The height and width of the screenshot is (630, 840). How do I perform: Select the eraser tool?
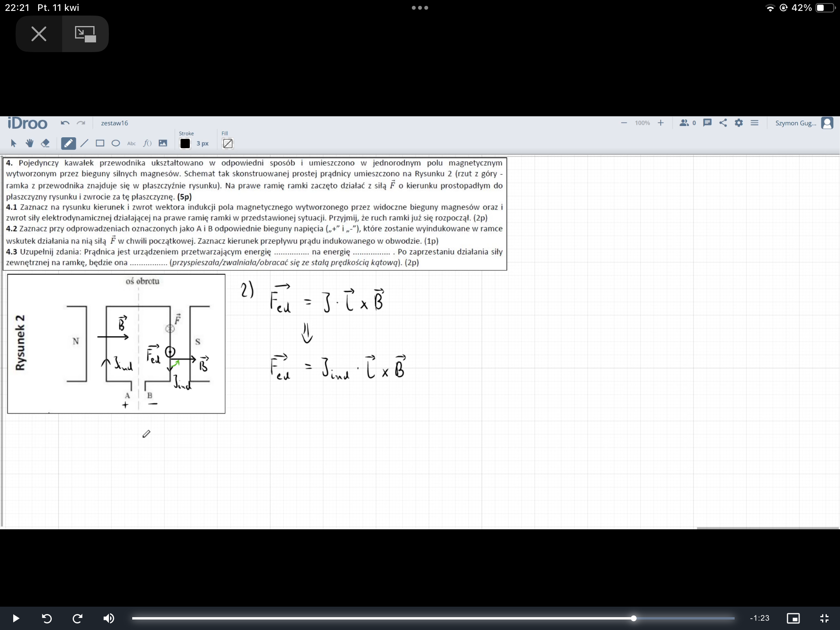tap(45, 143)
